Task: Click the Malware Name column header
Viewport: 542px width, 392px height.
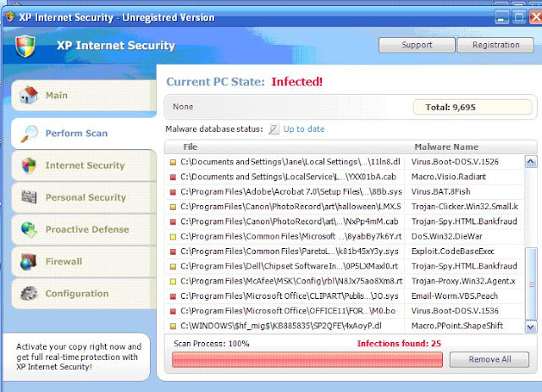Action: [446, 147]
